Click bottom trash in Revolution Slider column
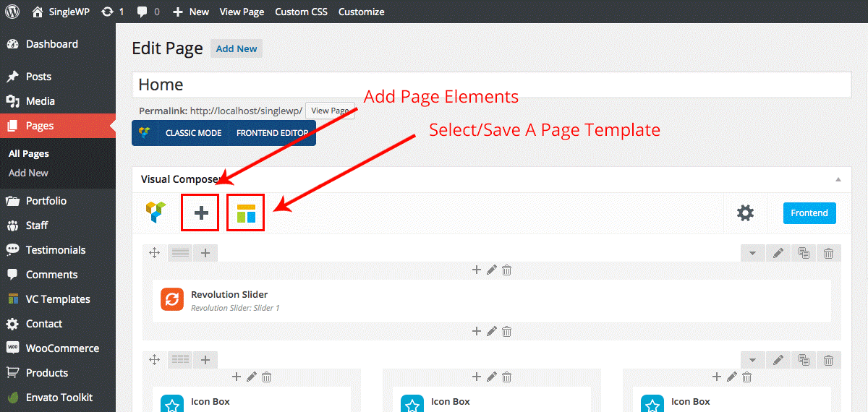Image resolution: width=868 pixels, height=412 pixels. pos(507,331)
